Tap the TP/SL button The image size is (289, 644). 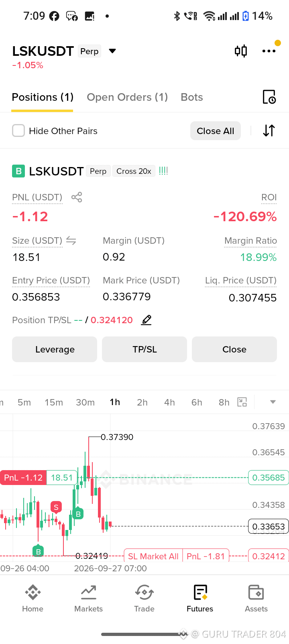click(144, 349)
